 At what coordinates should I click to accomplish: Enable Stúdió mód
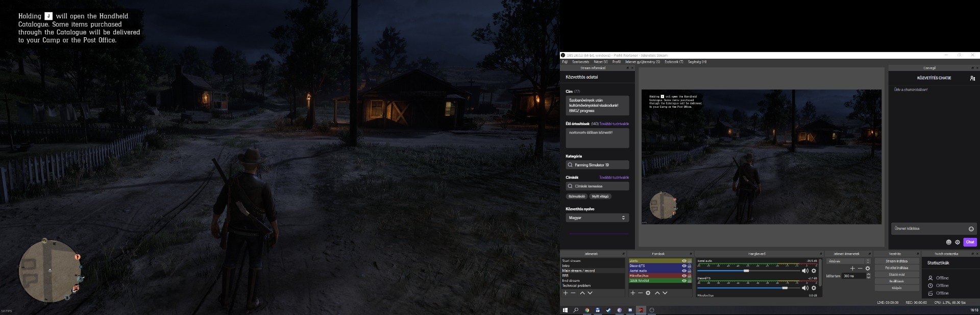[x=897, y=275]
